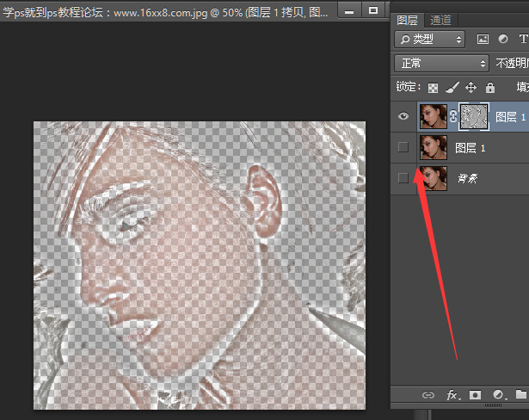Click the link layers chain icon

(428, 395)
